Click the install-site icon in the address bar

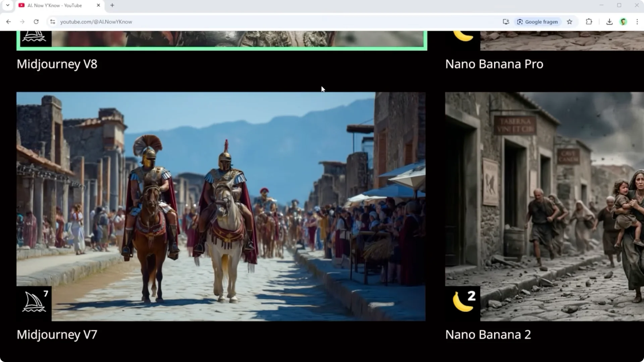506,22
